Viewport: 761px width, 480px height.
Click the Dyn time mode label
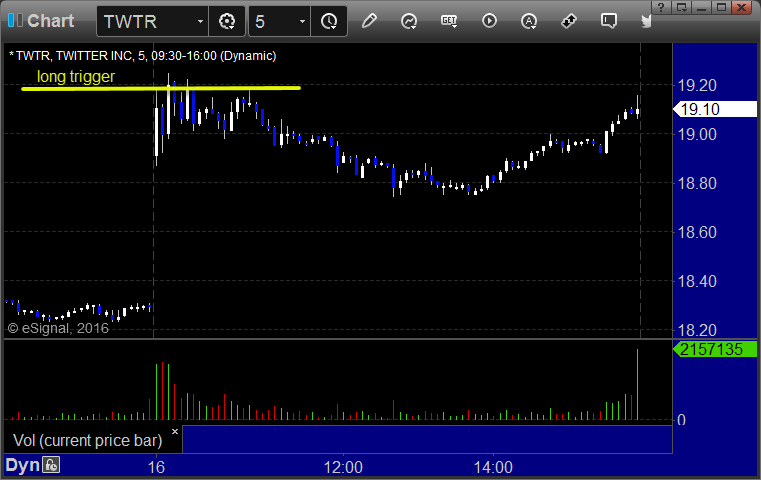click(22, 465)
